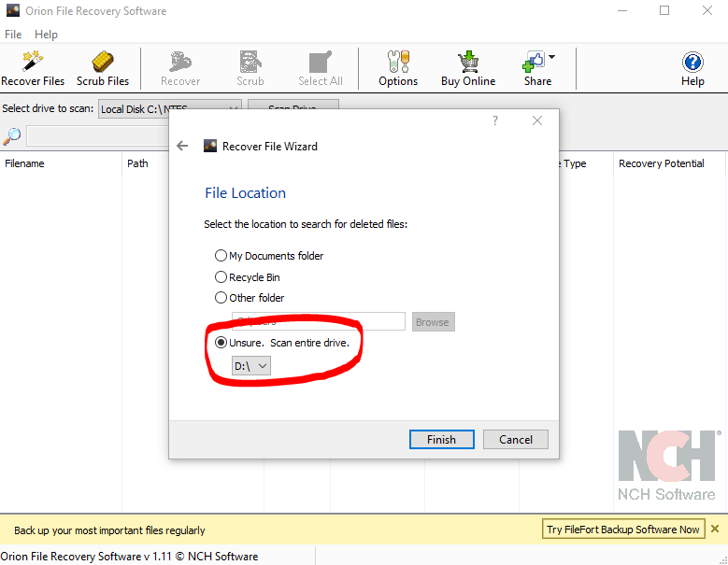
Task: Open the Share dropdown arrow
Action: coord(551,57)
